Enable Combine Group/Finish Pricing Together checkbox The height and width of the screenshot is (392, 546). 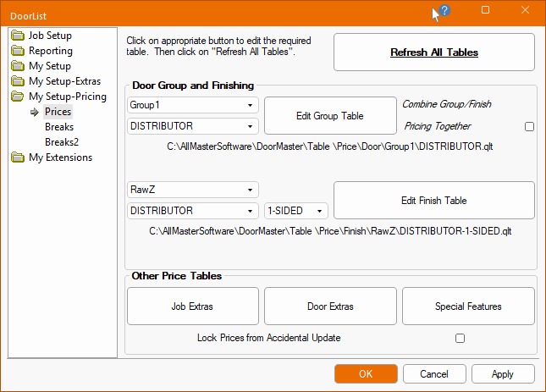tap(529, 126)
